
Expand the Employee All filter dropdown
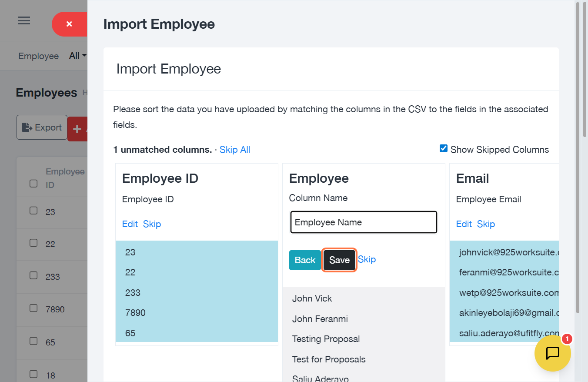coord(78,56)
